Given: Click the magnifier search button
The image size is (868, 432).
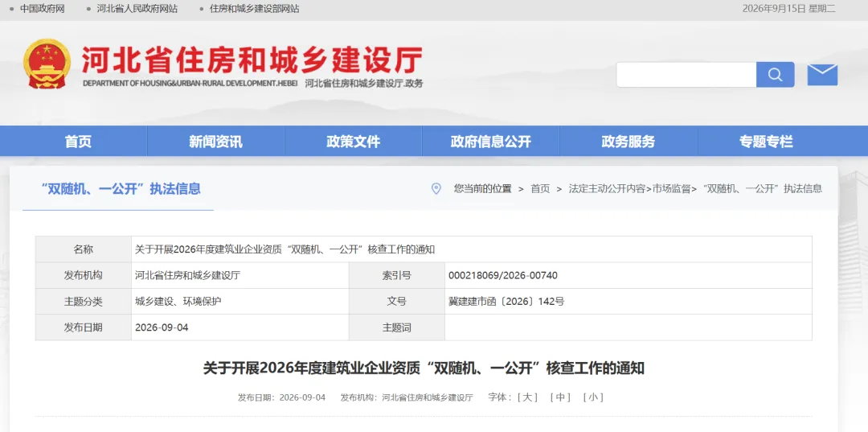Looking at the screenshot, I should tap(775, 75).
